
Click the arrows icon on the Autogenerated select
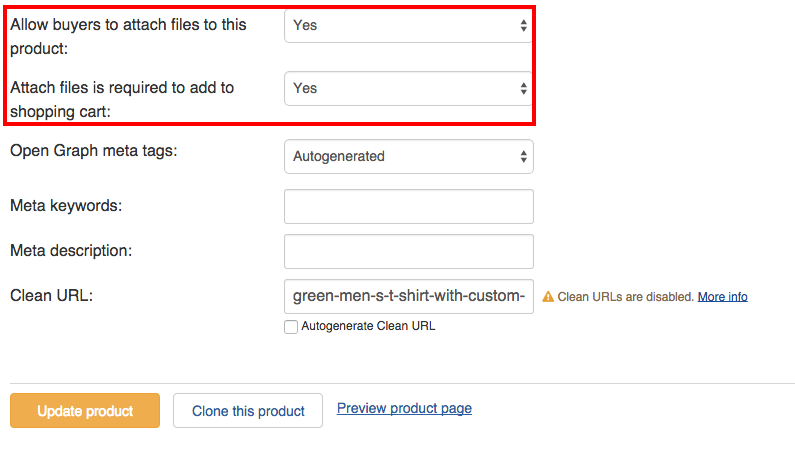coord(523,156)
